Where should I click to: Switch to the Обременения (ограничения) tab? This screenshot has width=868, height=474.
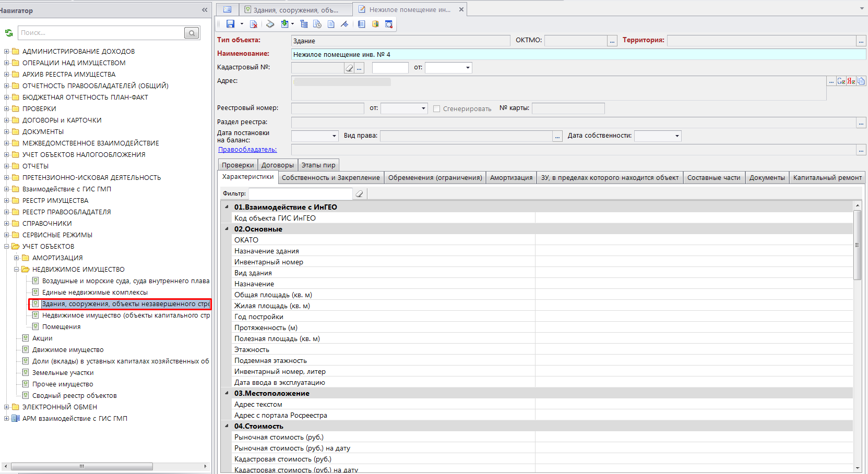[x=435, y=178]
